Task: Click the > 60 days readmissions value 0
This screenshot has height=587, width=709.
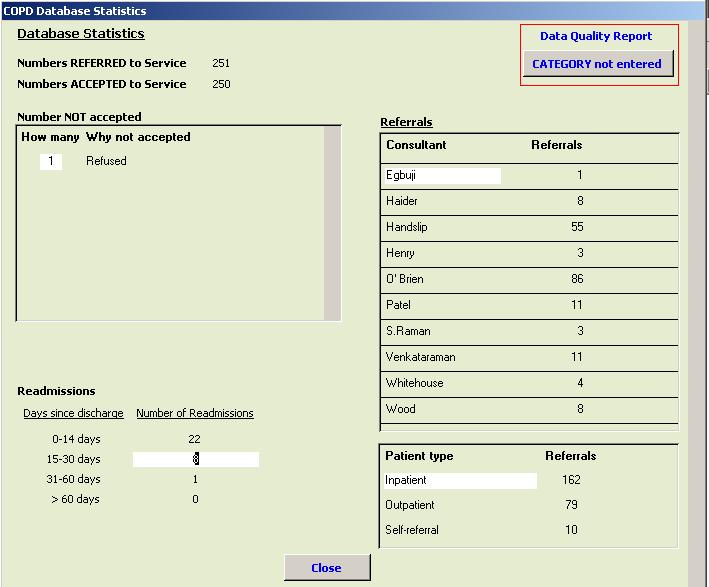Action: (x=195, y=499)
